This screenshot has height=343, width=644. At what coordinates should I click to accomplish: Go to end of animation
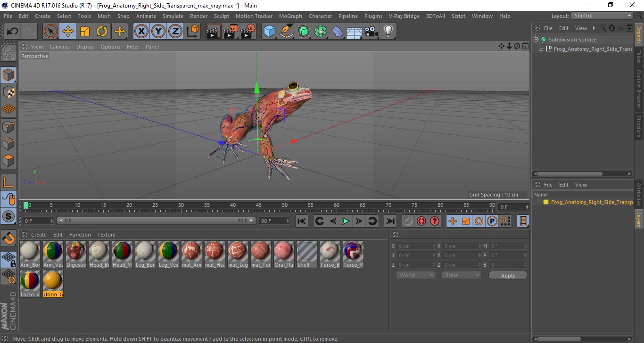coord(390,221)
